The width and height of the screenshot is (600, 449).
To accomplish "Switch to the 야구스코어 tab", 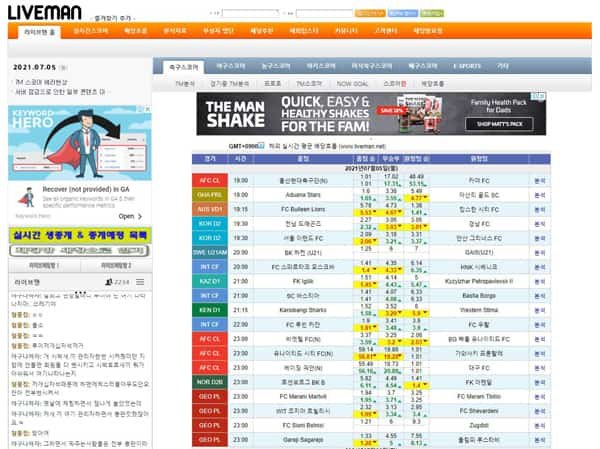I will coord(231,66).
